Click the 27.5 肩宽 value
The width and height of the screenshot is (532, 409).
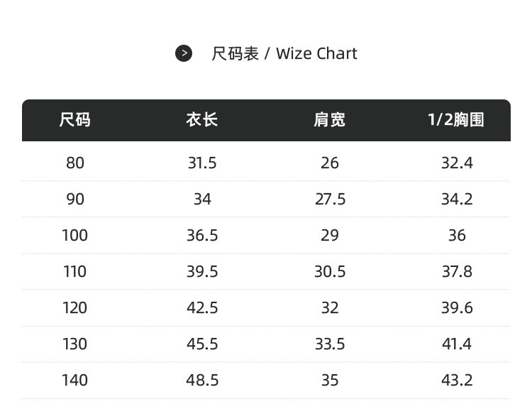click(330, 200)
